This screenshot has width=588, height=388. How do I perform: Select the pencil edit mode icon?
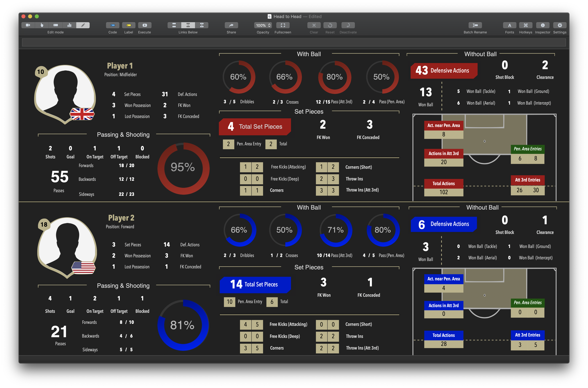tap(83, 25)
